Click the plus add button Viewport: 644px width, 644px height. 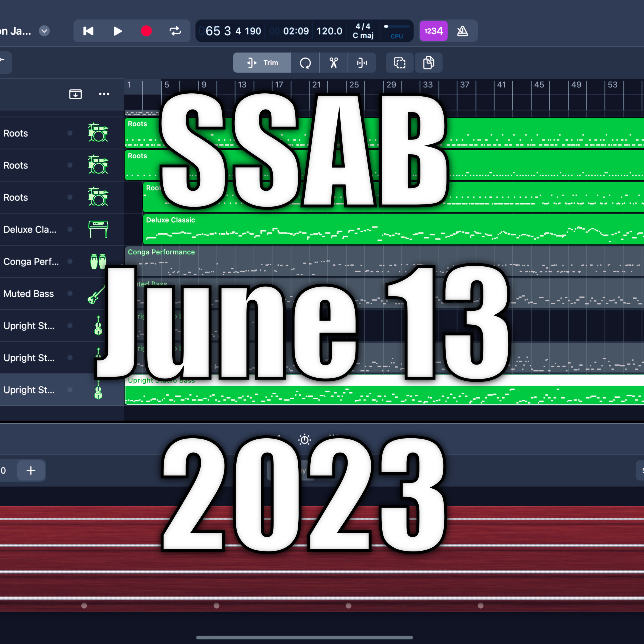(x=31, y=470)
